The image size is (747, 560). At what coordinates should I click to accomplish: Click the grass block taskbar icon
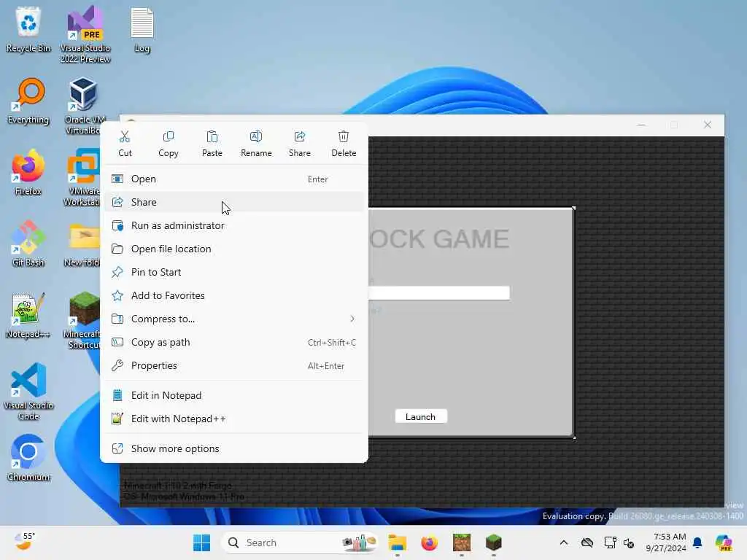pyautogui.click(x=494, y=542)
